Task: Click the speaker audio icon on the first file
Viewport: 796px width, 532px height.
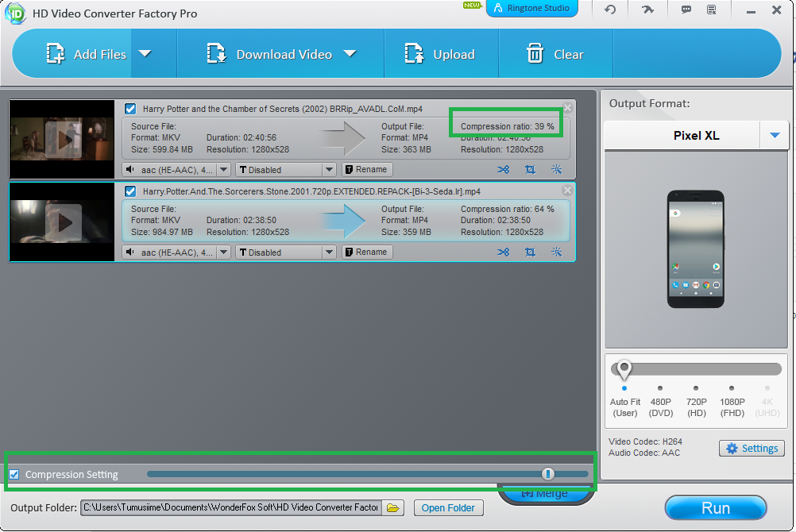Action: (x=129, y=169)
